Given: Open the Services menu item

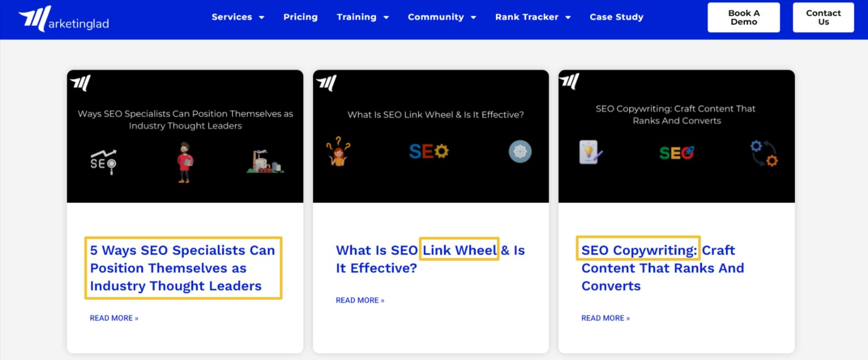Looking at the screenshot, I should [232, 17].
